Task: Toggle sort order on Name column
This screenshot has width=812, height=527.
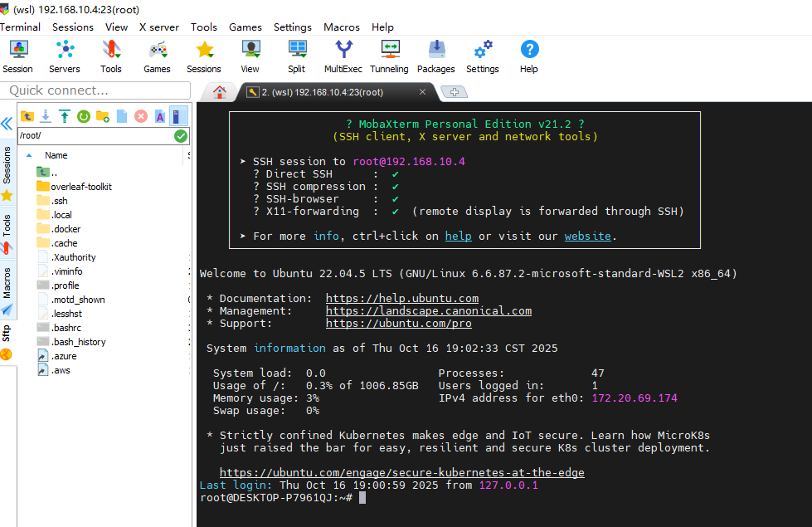Action: tap(56, 155)
